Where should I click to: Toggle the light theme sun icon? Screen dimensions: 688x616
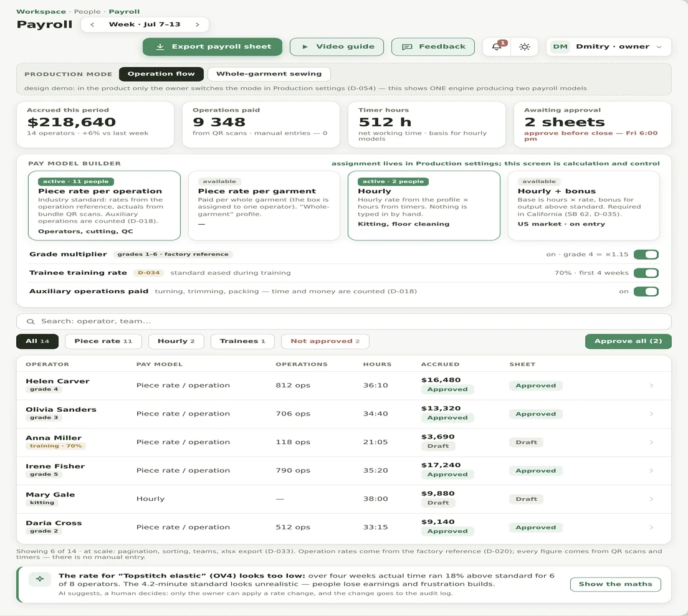(x=524, y=47)
